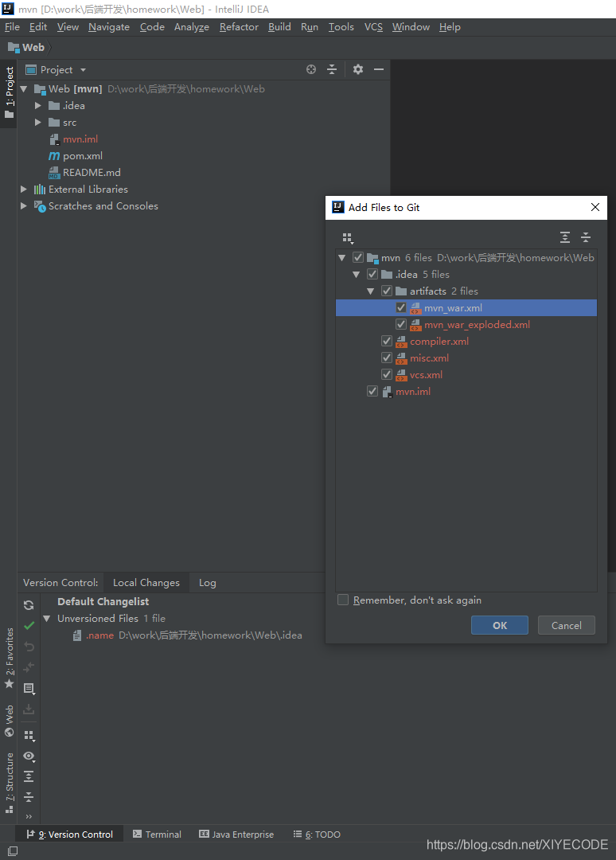
Task: Expand Scratches and Consoles node
Action: point(24,205)
